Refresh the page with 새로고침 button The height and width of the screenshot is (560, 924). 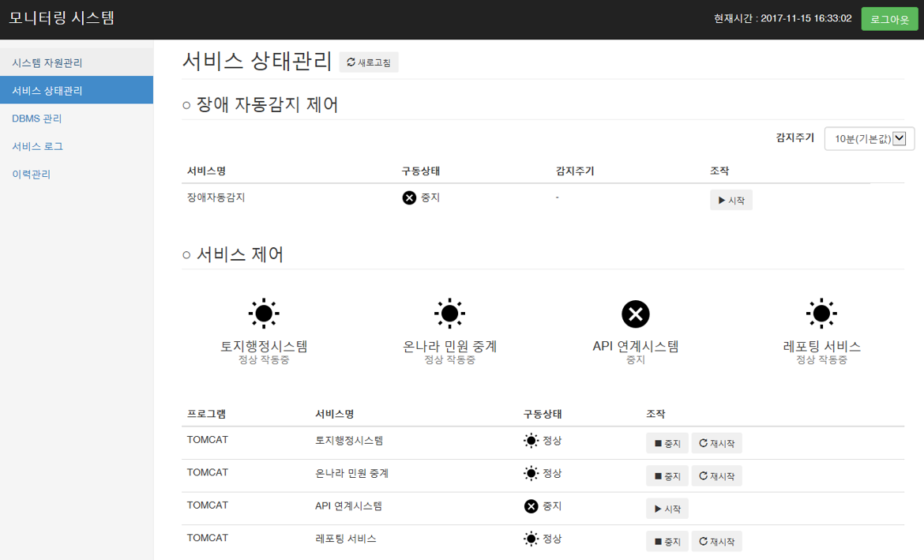click(x=368, y=62)
